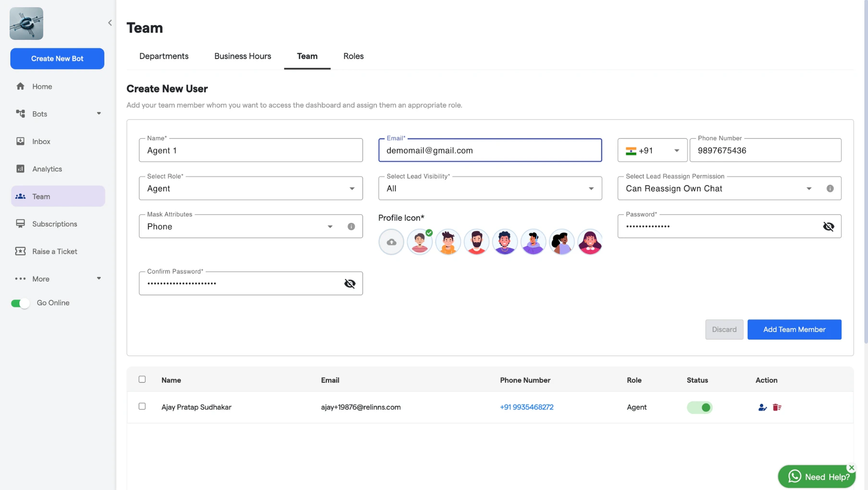Screen dimensions: 868x490
Task: Select the first avatar with green checkmark
Action: [420, 242]
